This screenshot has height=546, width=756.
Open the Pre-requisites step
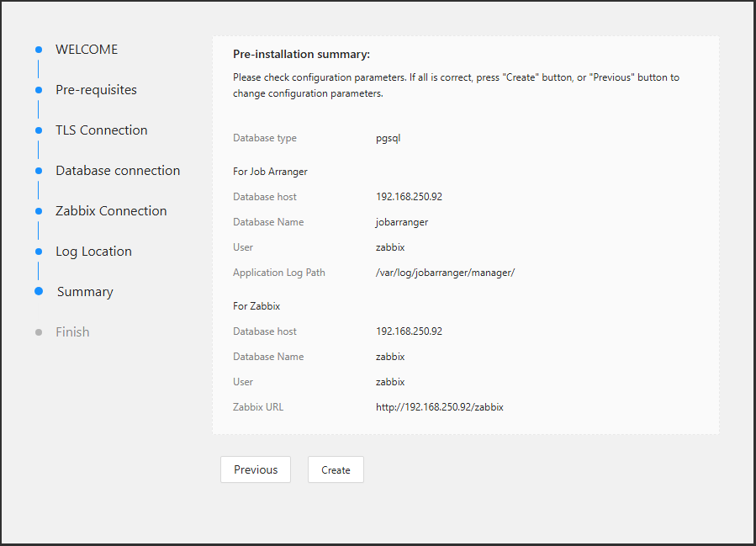[97, 90]
